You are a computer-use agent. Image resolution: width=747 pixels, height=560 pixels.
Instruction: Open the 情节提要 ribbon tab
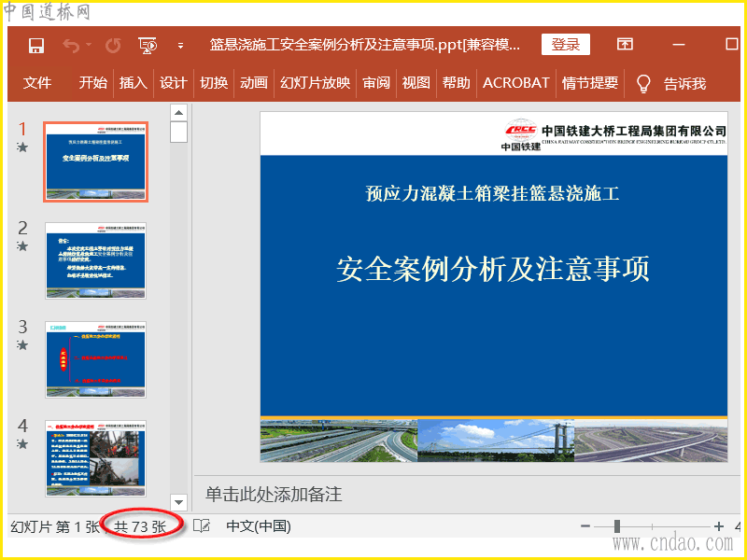point(590,83)
